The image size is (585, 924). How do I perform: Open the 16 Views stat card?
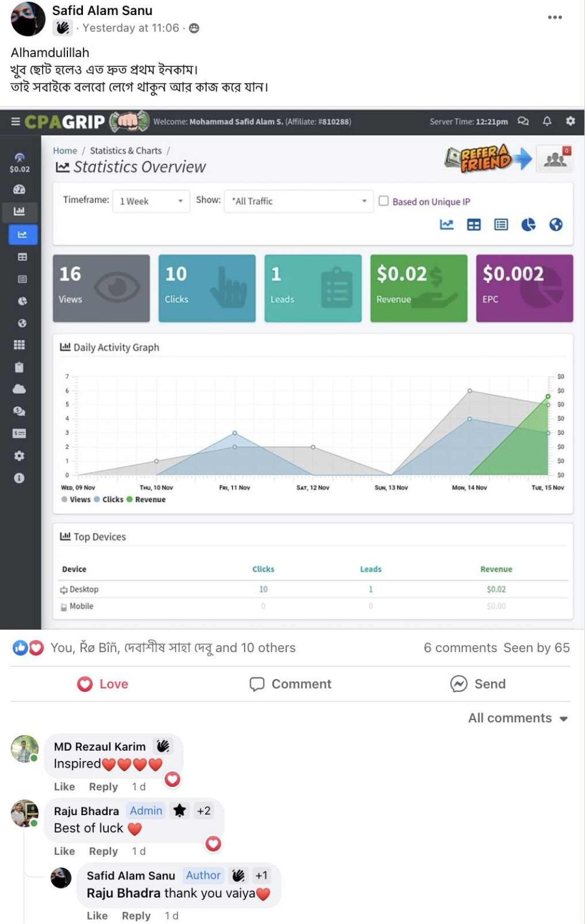tap(101, 288)
